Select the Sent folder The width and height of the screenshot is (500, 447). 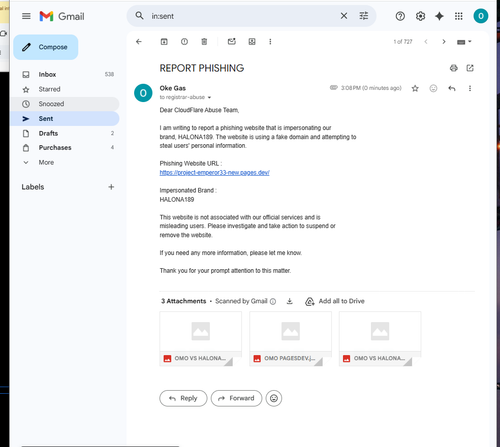point(65,118)
